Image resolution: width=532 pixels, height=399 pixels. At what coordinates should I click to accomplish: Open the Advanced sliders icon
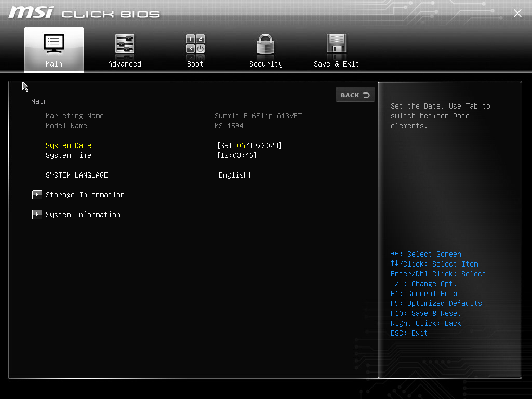tap(125, 44)
